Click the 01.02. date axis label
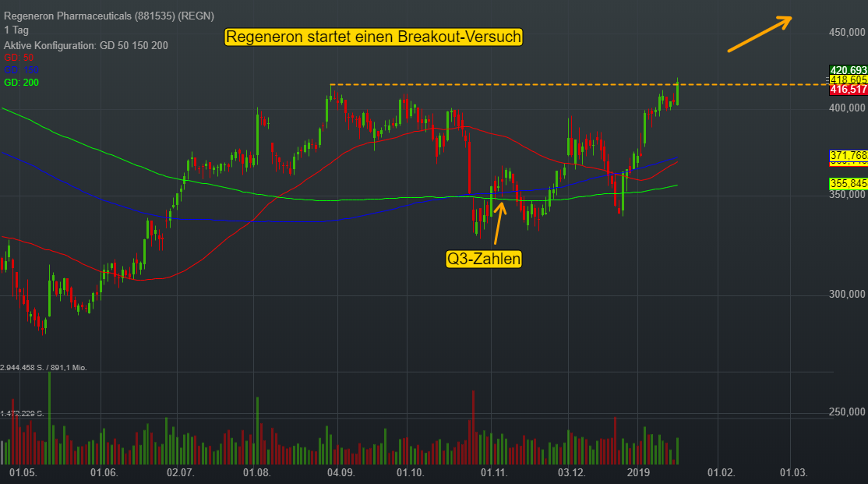This screenshot has height=484, width=868. pyautogui.click(x=722, y=472)
